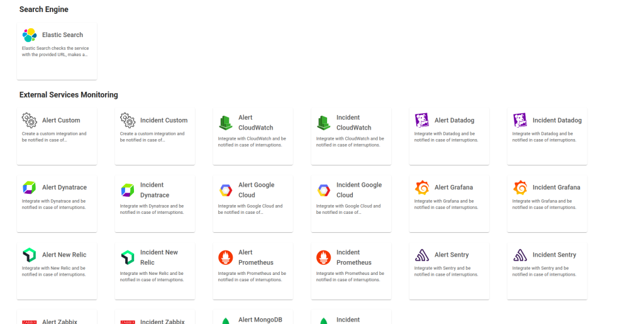Select the Alert Dynatrace title text
The image size is (644, 324).
(x=64, y=187)
